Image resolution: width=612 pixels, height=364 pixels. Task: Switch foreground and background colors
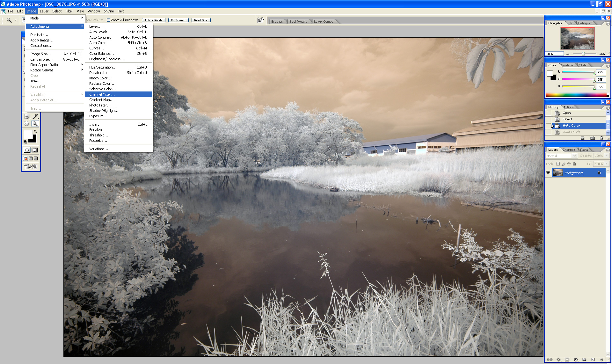pos(35,131)
